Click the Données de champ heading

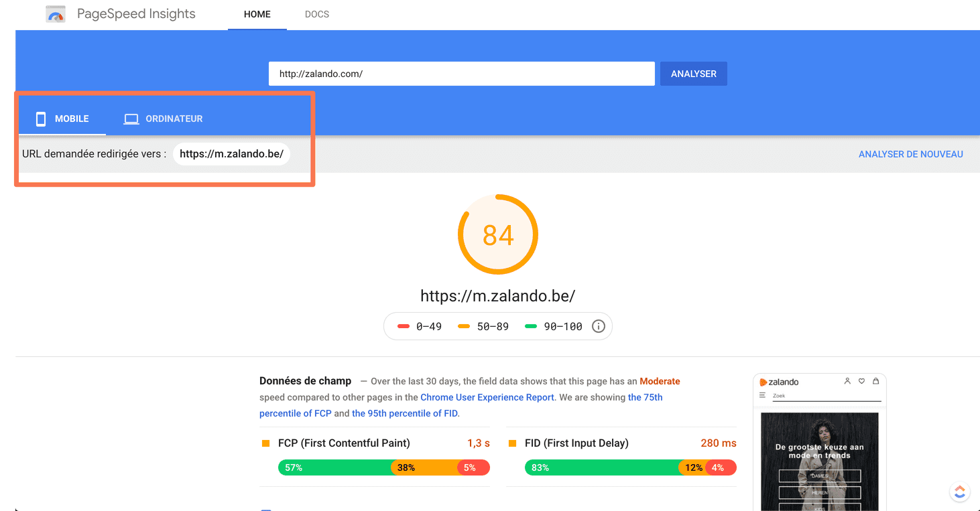[305, 381]
